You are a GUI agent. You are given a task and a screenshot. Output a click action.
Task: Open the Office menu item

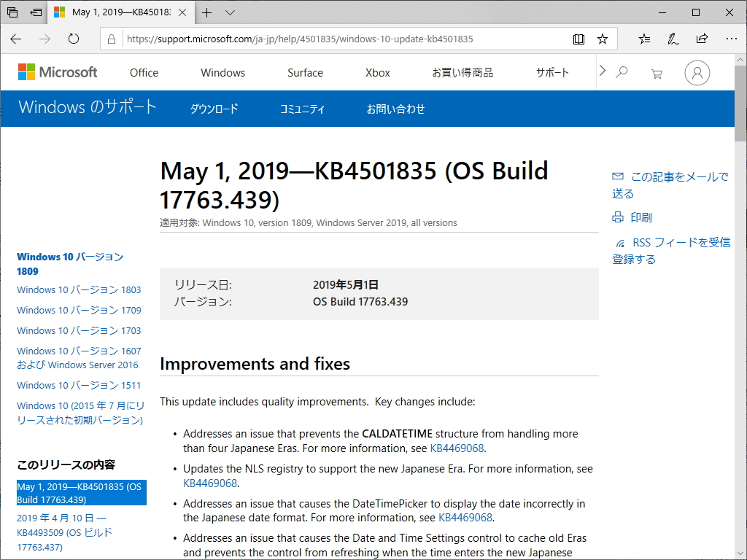pyautogui.click(x=144, y=73)
